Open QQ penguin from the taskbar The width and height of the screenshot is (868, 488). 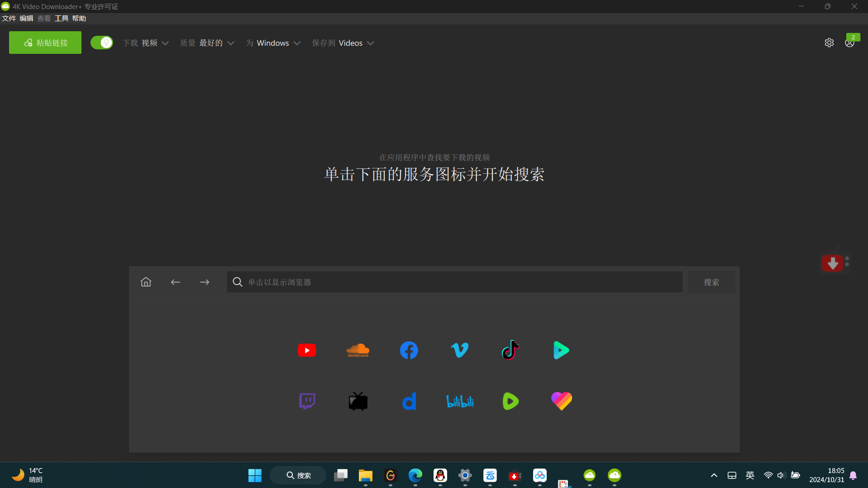click(440, 475)
